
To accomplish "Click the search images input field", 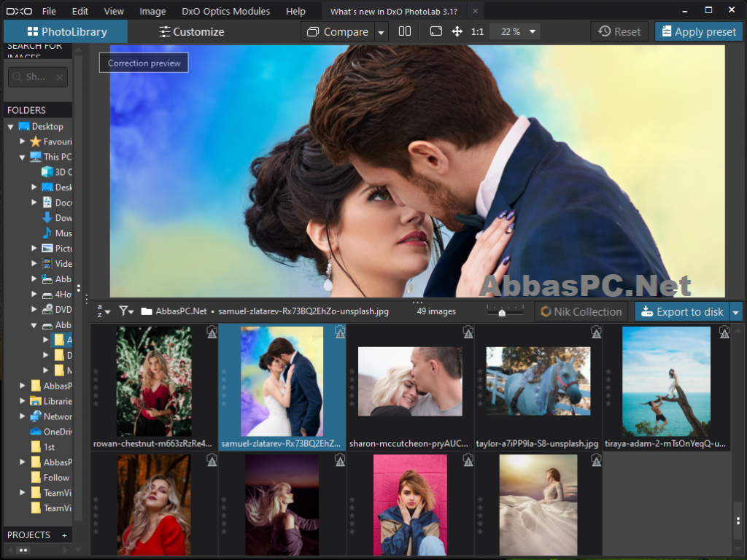I will 38,77.
